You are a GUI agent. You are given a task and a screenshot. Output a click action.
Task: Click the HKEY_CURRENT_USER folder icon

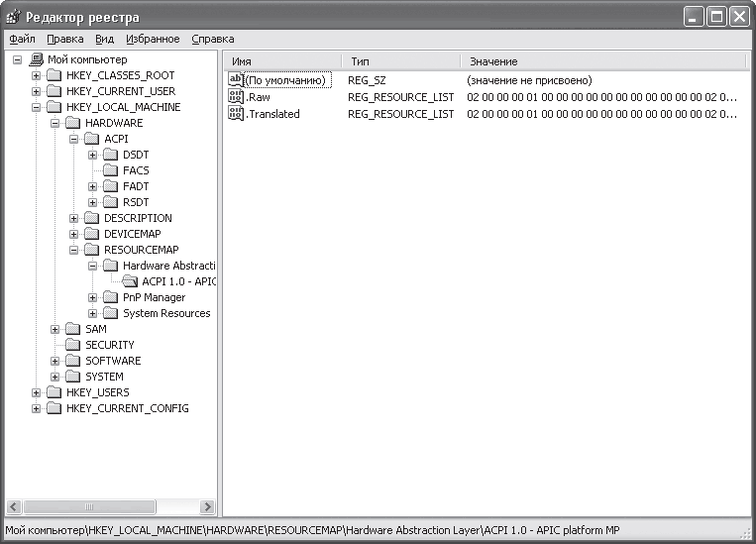[x=54, y=91]
